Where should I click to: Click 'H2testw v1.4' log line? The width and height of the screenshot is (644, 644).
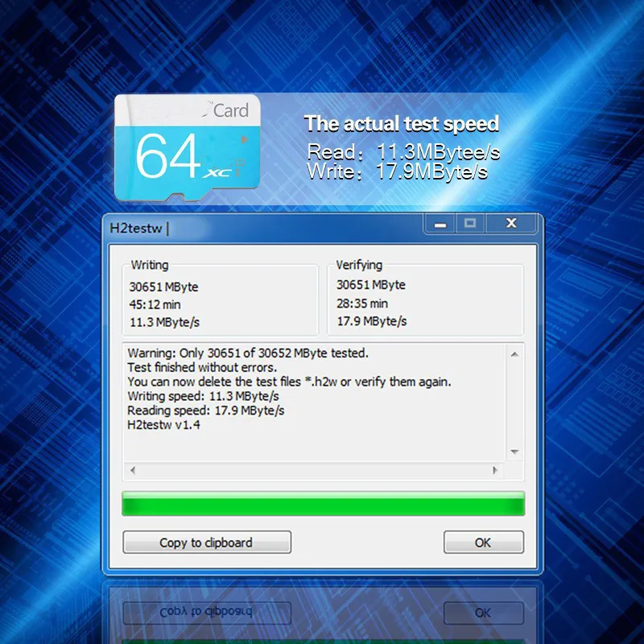[x=163, y=425]
